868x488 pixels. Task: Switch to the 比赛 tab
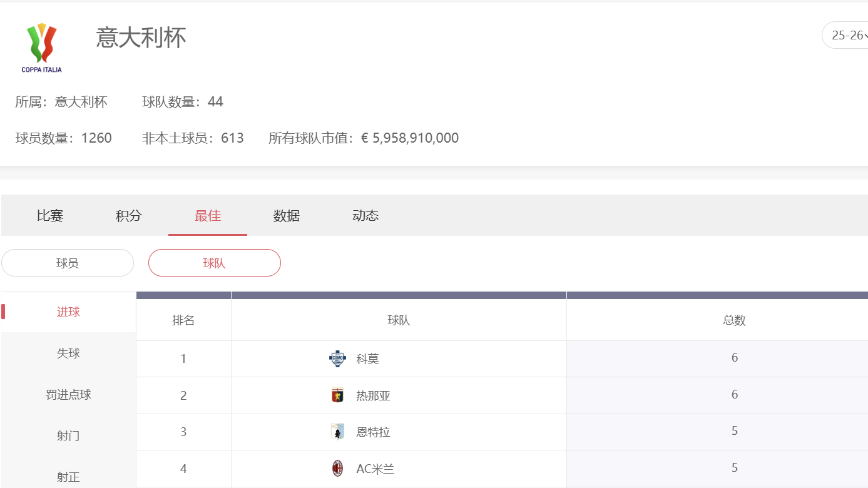click(50, 216)
